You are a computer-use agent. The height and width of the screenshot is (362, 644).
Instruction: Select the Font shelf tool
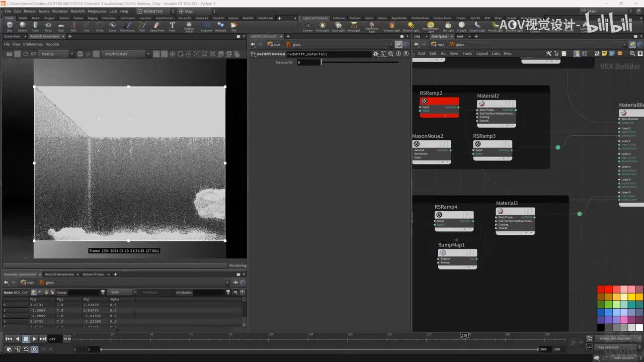point(172,26)
